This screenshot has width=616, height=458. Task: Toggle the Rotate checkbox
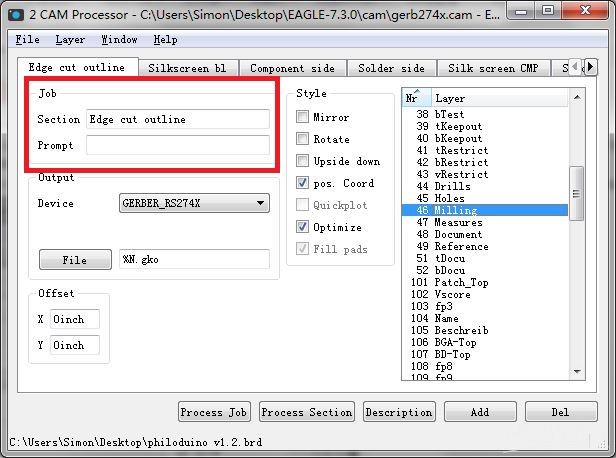click(303, 139)
